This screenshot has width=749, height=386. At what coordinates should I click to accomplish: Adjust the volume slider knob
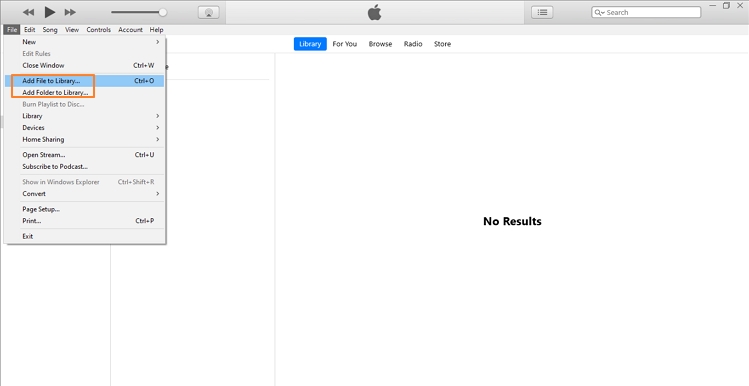tap(163, 12)
